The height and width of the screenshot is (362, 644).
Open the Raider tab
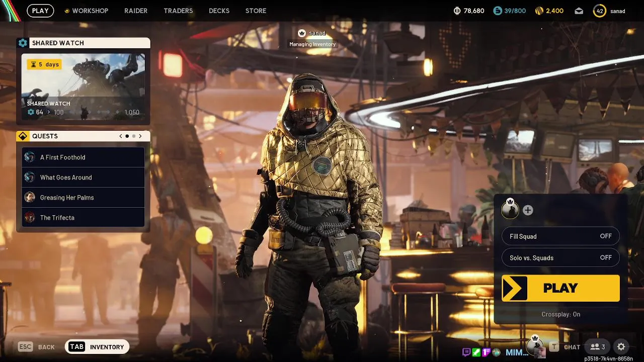[136, 11]
